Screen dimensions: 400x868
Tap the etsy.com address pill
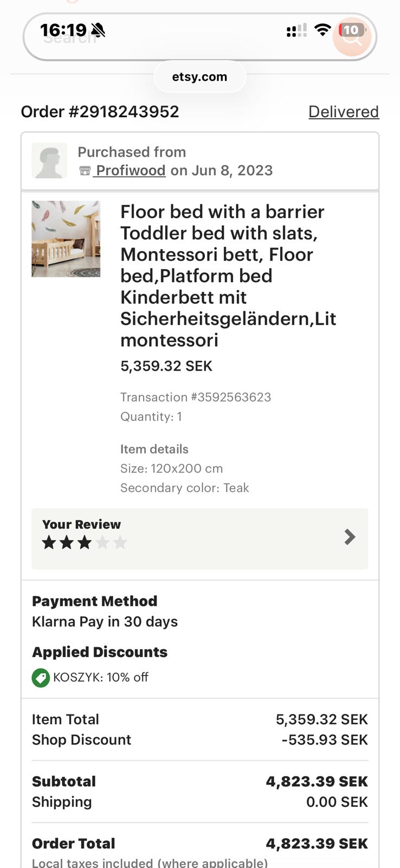point(199,77)
